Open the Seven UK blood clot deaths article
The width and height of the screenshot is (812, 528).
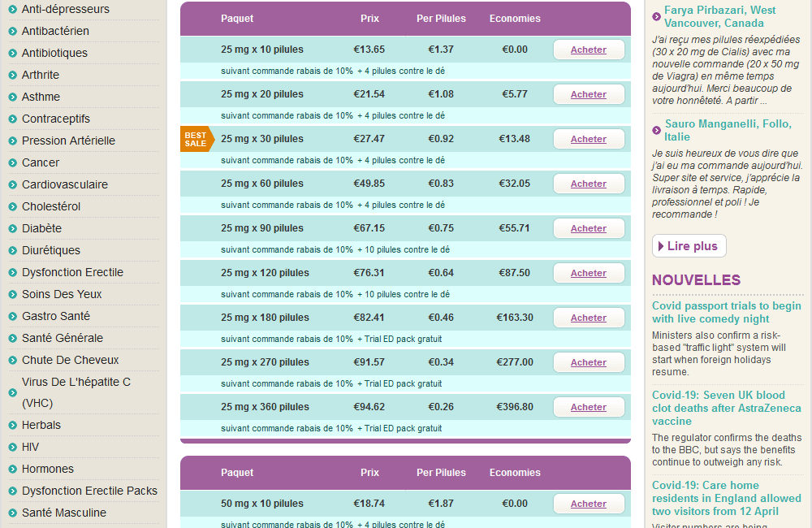click(727, 408)
